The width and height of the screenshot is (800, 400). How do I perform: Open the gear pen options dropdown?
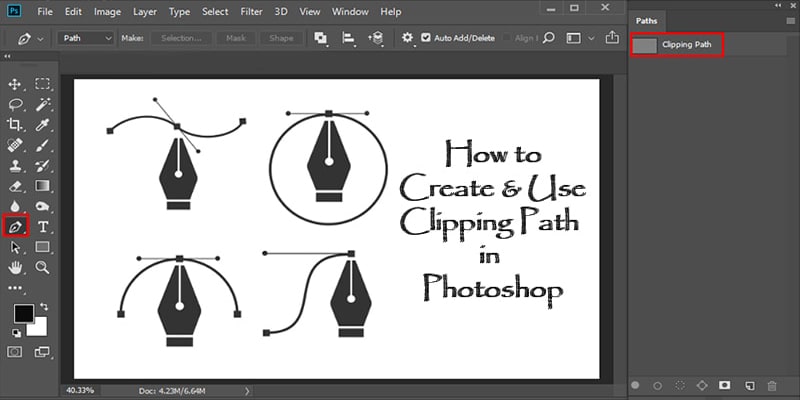click(407, 38)
